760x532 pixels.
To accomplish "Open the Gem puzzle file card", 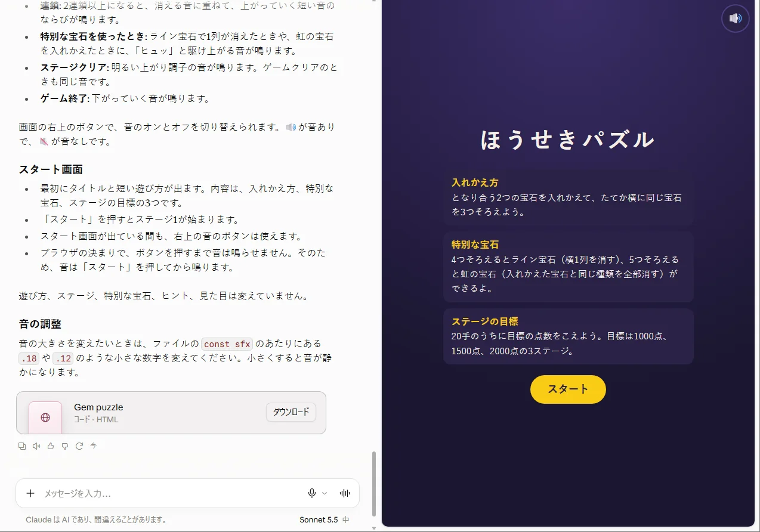I will click(171, 413).
